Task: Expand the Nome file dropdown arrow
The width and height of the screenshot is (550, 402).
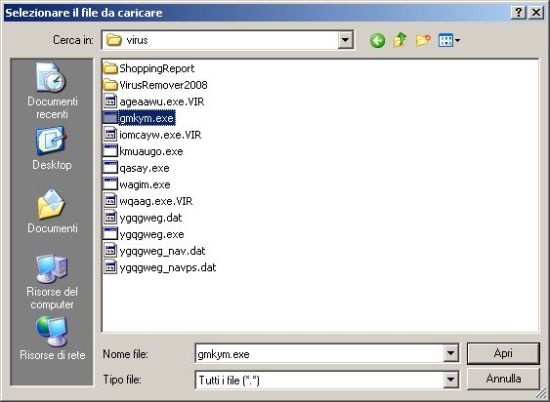Action: click(x=451, y=353)
